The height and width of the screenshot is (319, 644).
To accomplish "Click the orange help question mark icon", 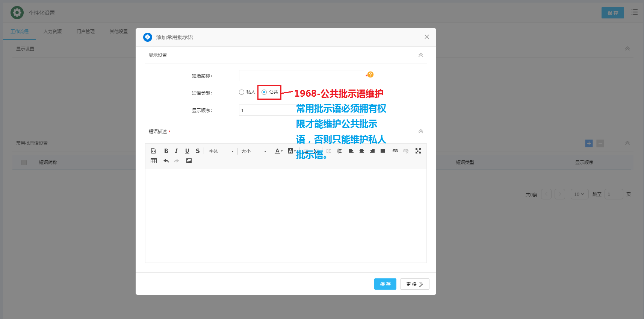I will point(370,74).
